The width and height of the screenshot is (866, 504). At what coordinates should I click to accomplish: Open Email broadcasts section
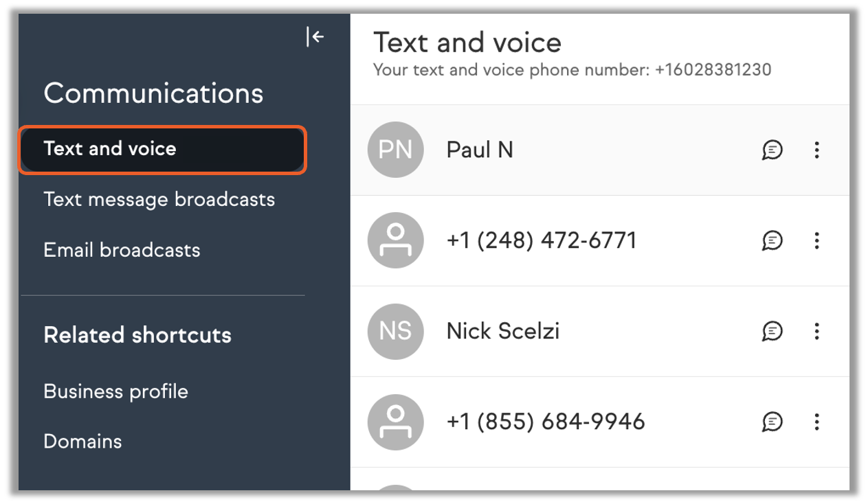122,250
